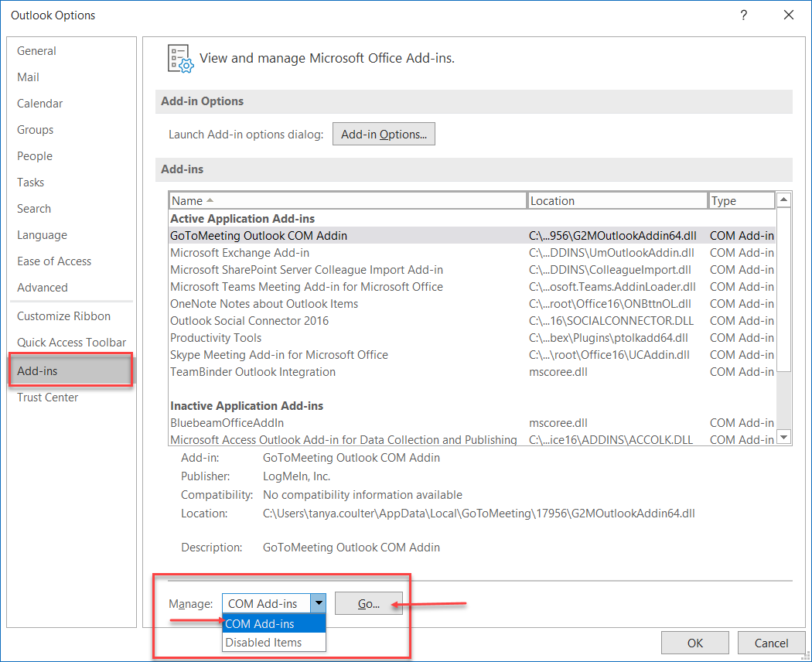The image size is (812, 662).
Task: Select Microsoft SharePoint Server Colleague Import Add-in
Action: [472, 270]
